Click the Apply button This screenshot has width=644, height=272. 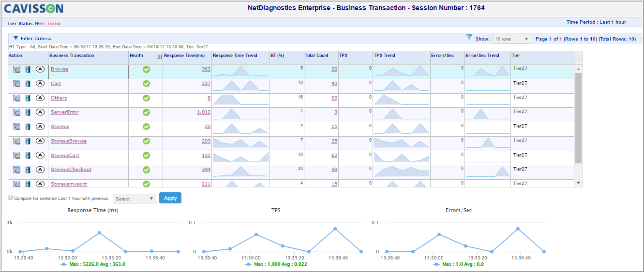point(170,198)
